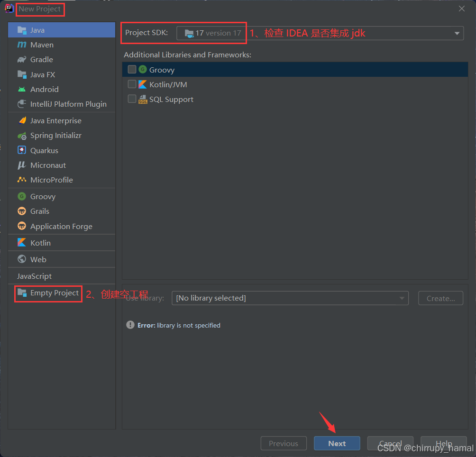Click the '17 version 17' SDK value
Screen dimensions: 476x457
point(218,33)
